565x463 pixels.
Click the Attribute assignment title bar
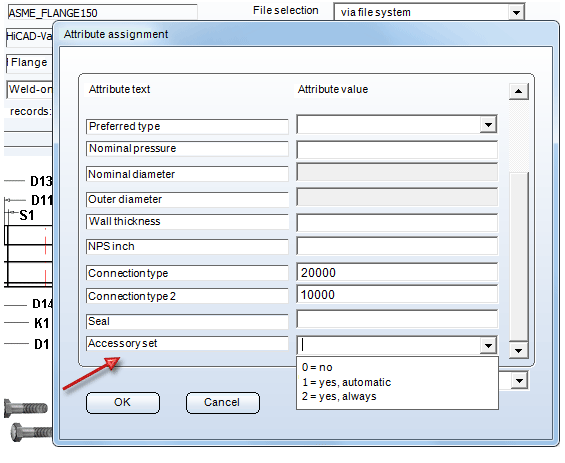(306, 34)
